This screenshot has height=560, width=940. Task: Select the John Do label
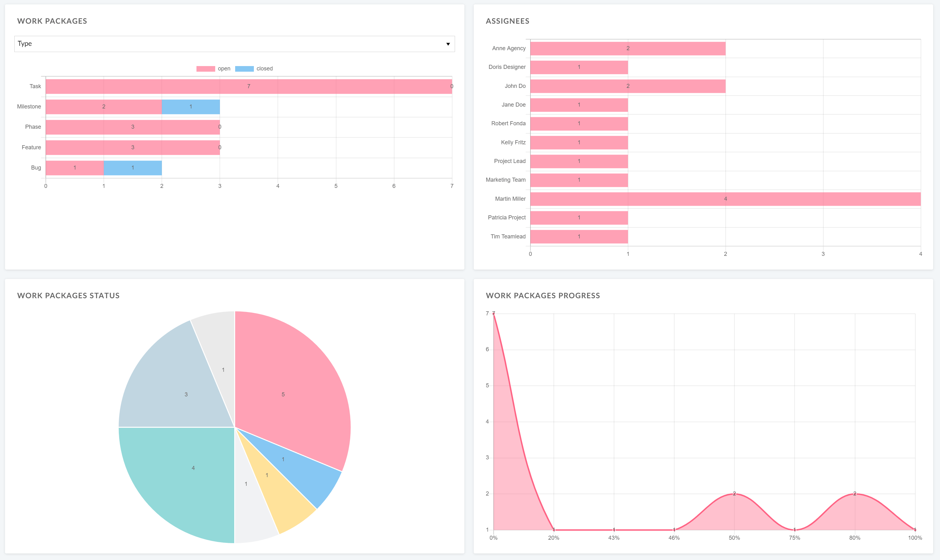515,86
